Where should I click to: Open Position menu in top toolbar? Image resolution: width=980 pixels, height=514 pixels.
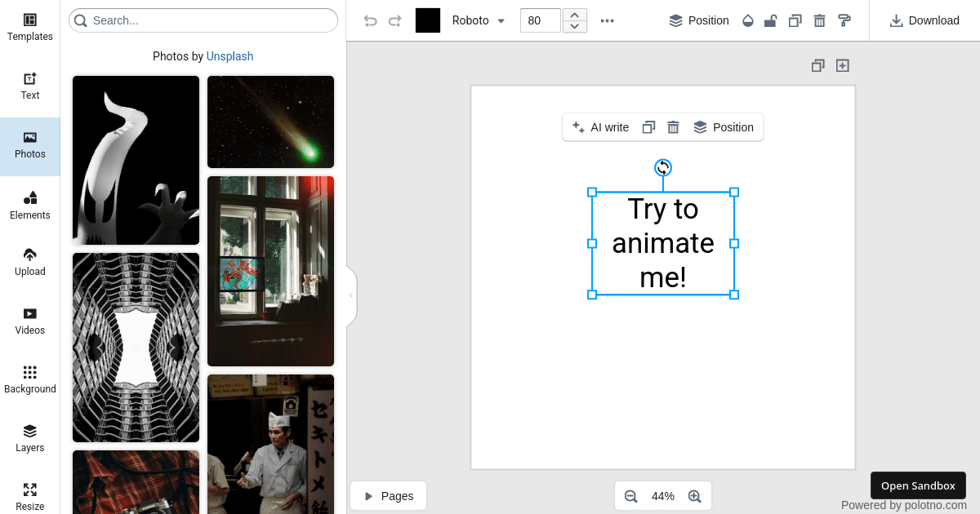click(699, 20)
